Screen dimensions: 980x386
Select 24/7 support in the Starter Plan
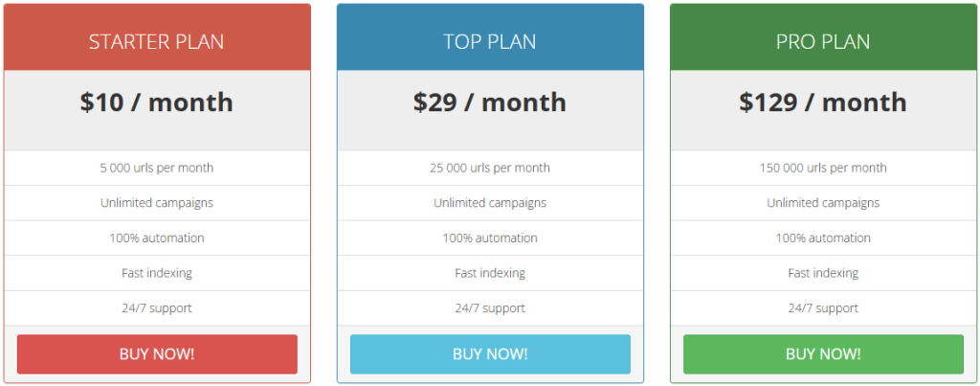[x=157, y=308]
